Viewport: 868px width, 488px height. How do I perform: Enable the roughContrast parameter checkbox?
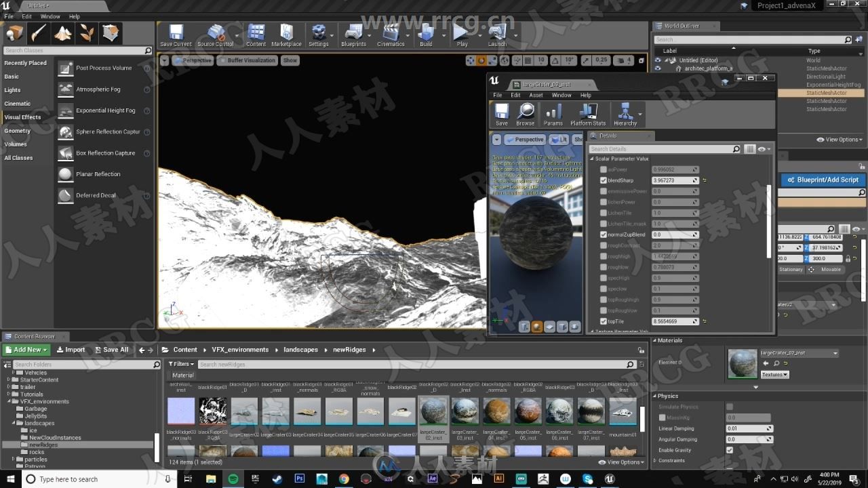click(x=604, y=245)
